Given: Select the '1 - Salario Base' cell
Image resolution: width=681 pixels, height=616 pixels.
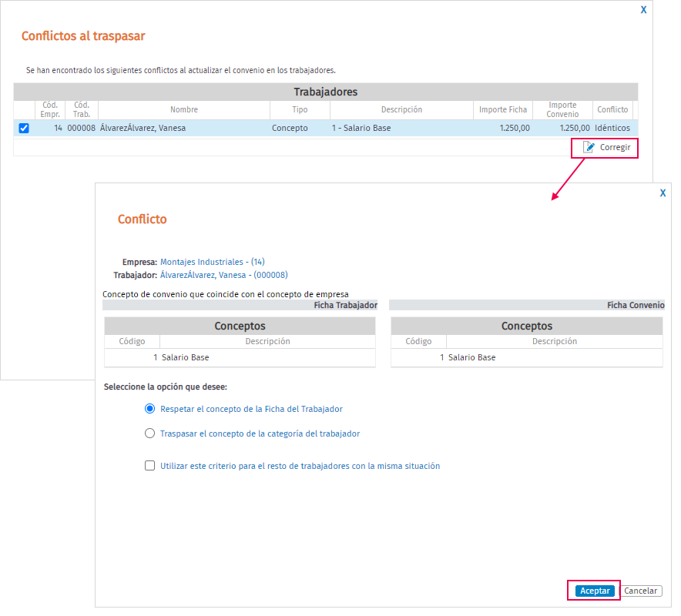Looking at the screenshot, I should point(401,128).
